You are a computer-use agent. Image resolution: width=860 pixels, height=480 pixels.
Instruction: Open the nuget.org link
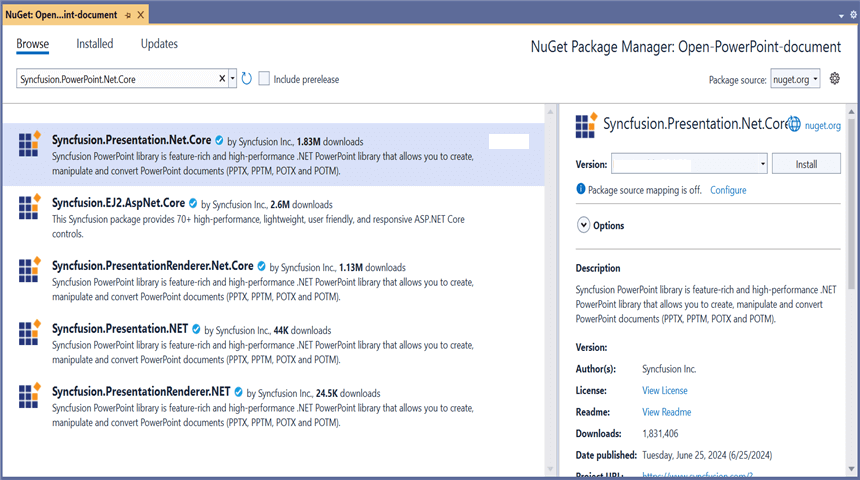822,125
